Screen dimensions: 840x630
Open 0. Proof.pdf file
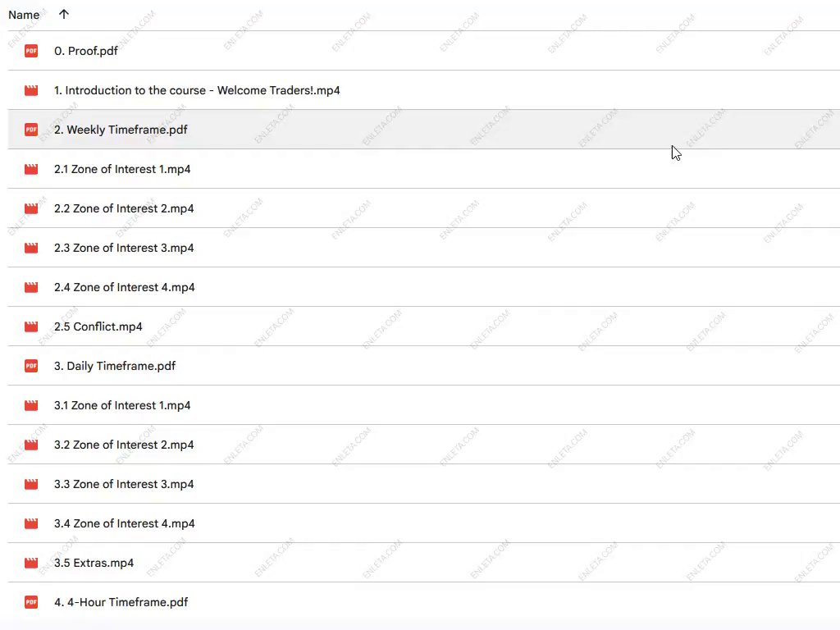86,51
